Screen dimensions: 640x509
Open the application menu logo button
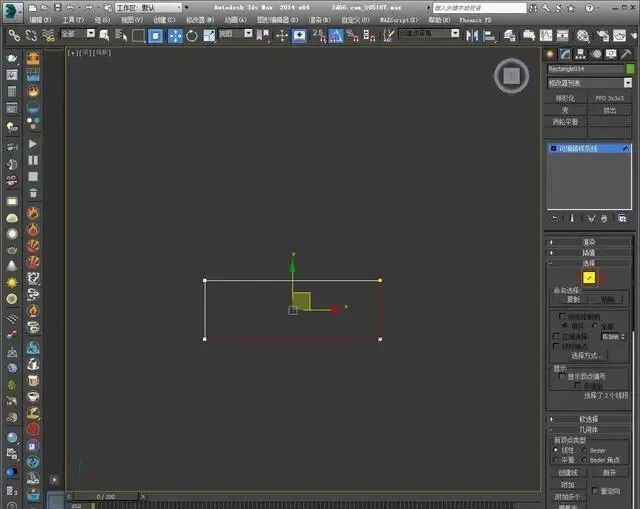pos(12,11)
